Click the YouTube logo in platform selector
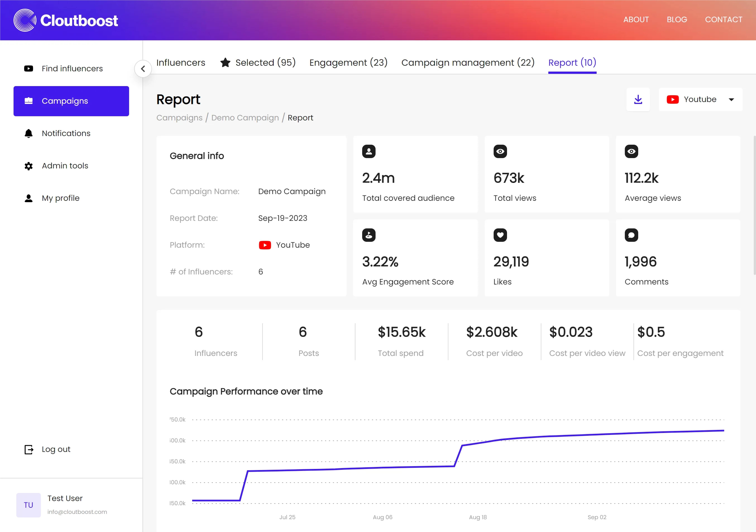756x532 pixels. pyautogui.click(x=673, y=99)
